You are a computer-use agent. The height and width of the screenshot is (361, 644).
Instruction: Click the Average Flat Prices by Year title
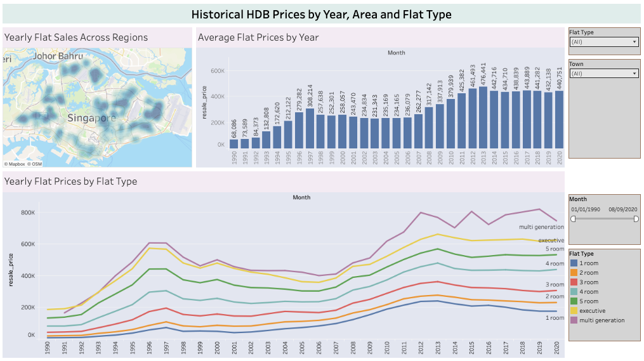coord(258,37)
